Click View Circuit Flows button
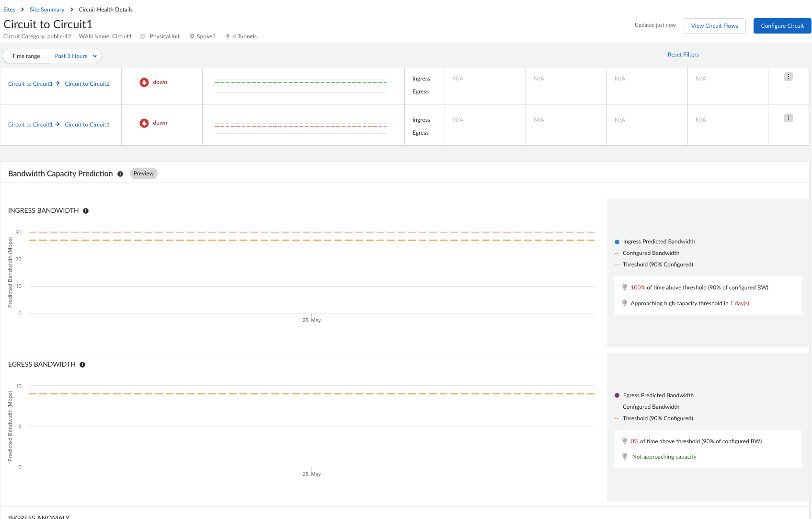812x519 pixels. [x=714, y=26]
